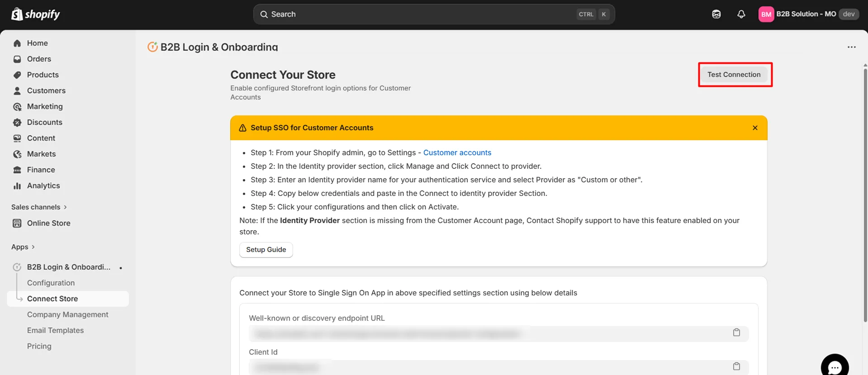Copy the Client Id value
The height and width of the screenshot is (375, 868).
[x=736, y=366]
